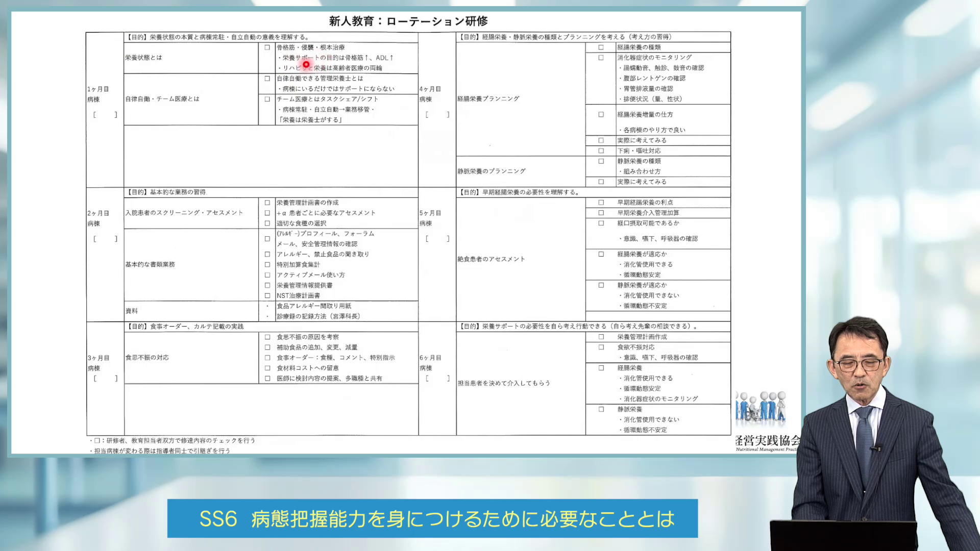Check the NST治療計画書 checkbox
The width and height of the screenshot is (980, 551).
click(x=267, y=295)
